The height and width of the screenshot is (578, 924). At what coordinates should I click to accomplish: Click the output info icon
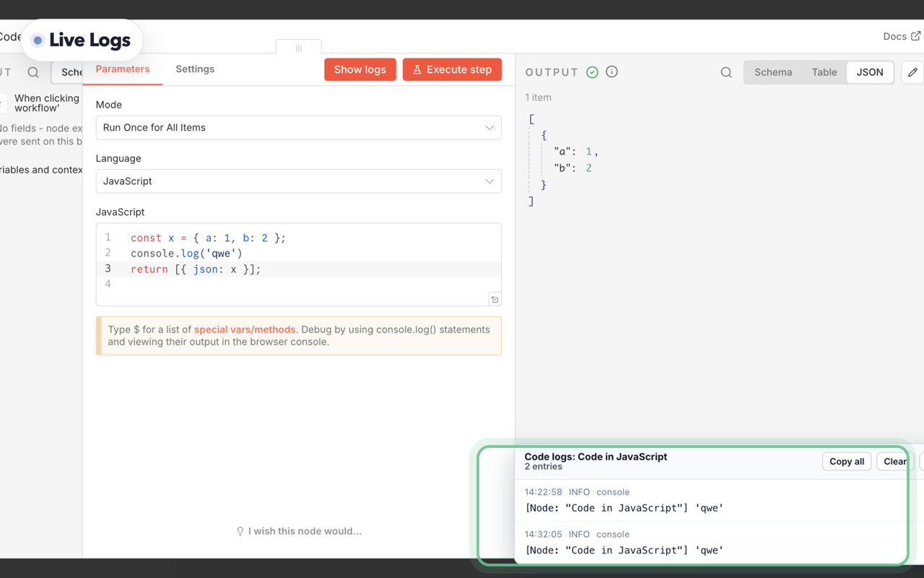[x=612, y=72]
